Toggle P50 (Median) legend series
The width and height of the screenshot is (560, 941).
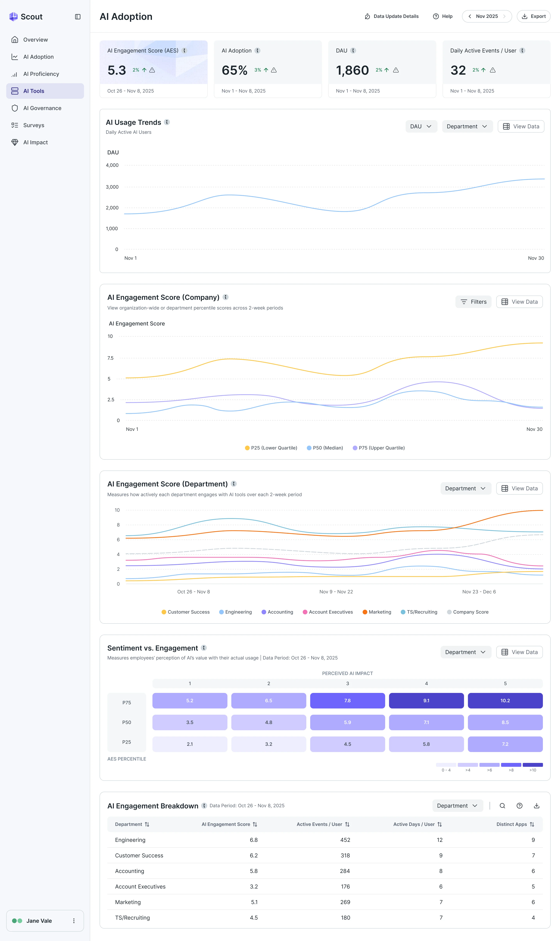325,448
